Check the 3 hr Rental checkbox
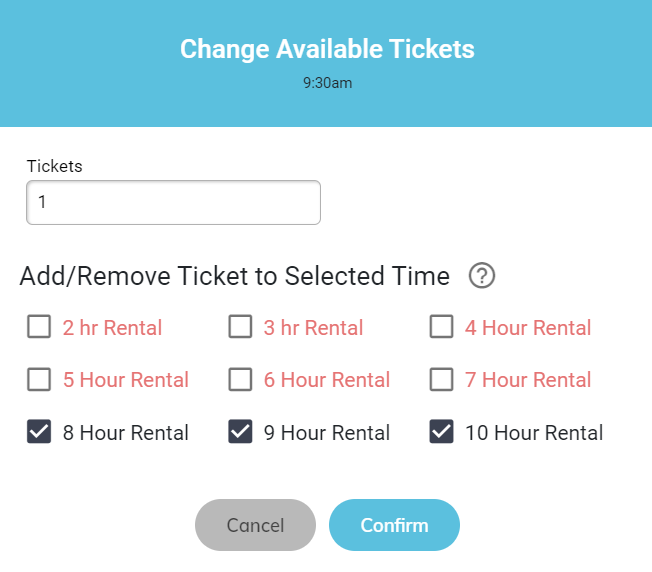Screen dimensions: 652x572 tap(240, 326)
